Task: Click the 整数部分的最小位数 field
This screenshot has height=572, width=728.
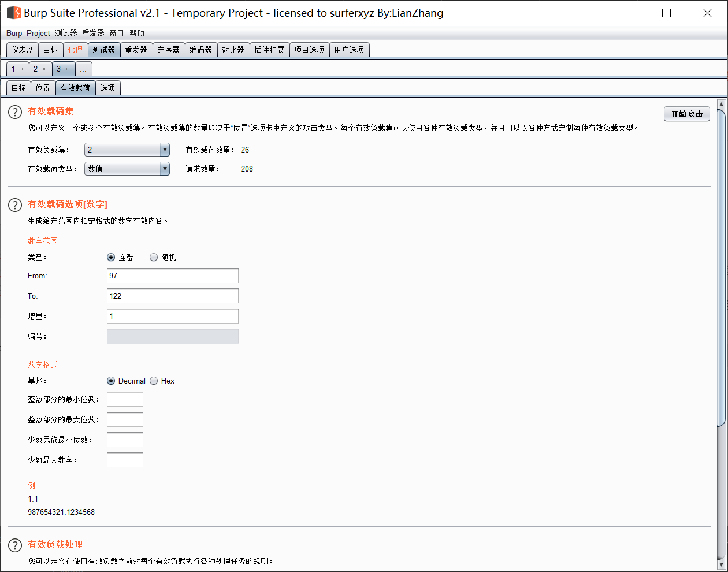Action: (125, 400)
